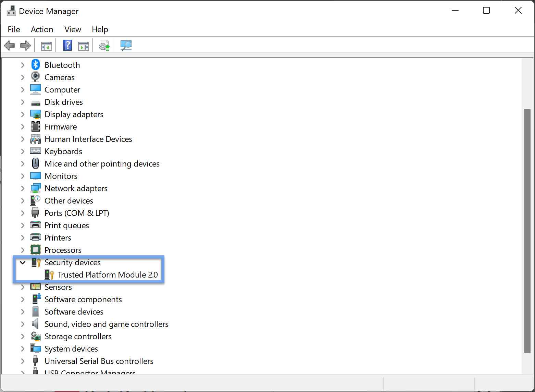The width and height of the screenshot is (535, 392).
Task: Expand the Network adapters category
Action: coord(23,188)
